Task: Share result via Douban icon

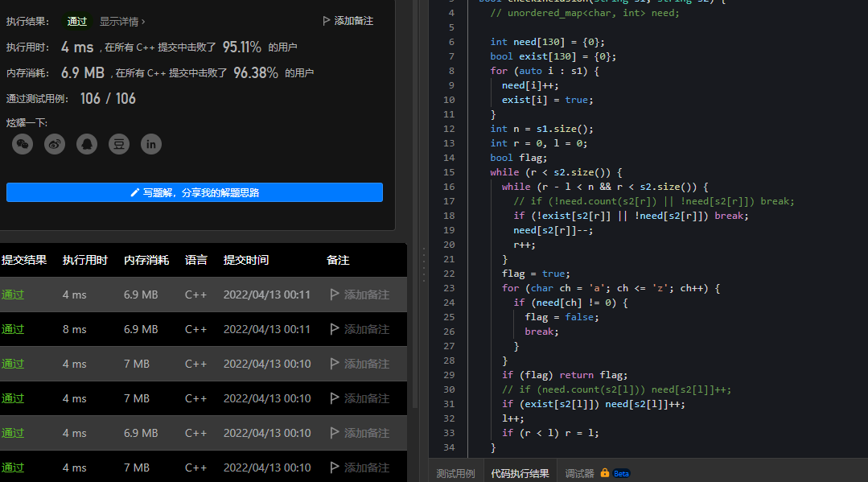Action: tap(119, 144)
